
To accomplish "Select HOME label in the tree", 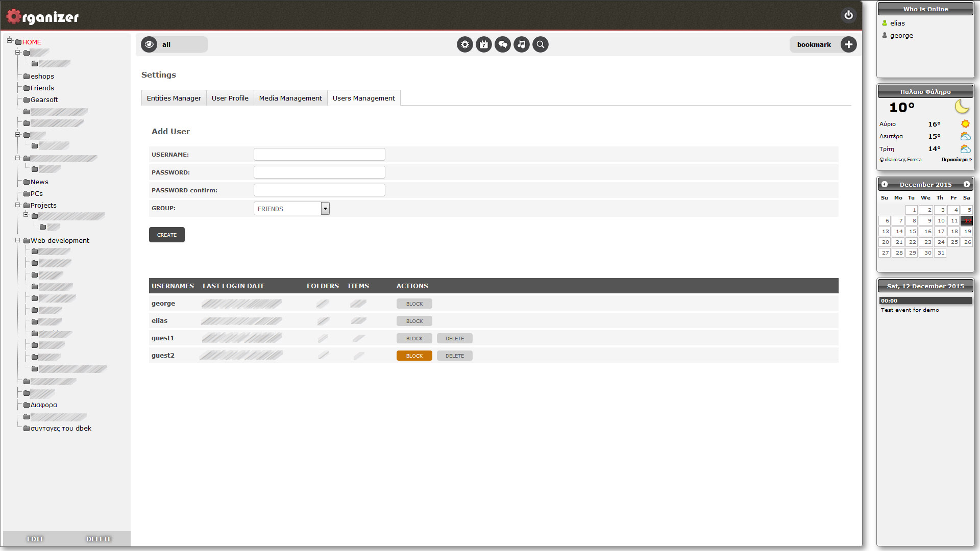I will (x=32, y=42).
